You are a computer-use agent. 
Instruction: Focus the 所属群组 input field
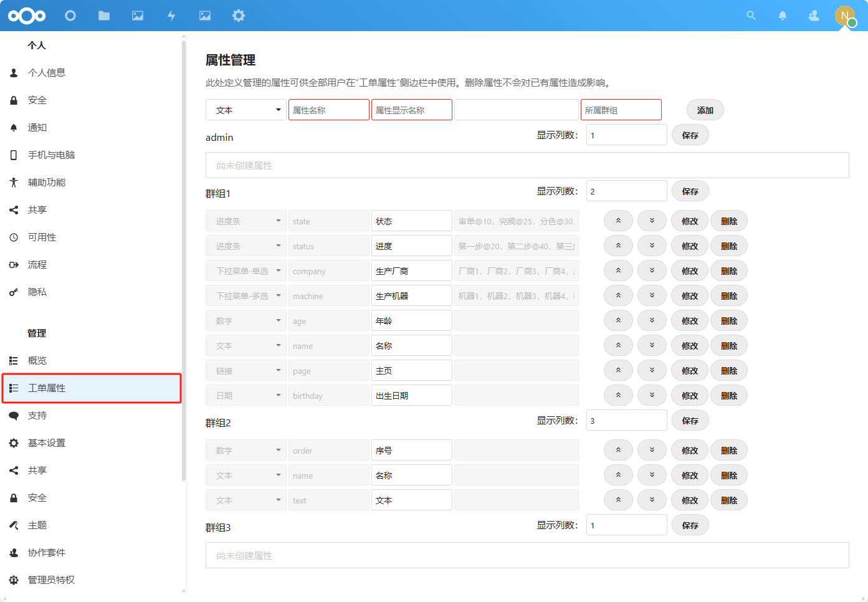click(621, 110)
